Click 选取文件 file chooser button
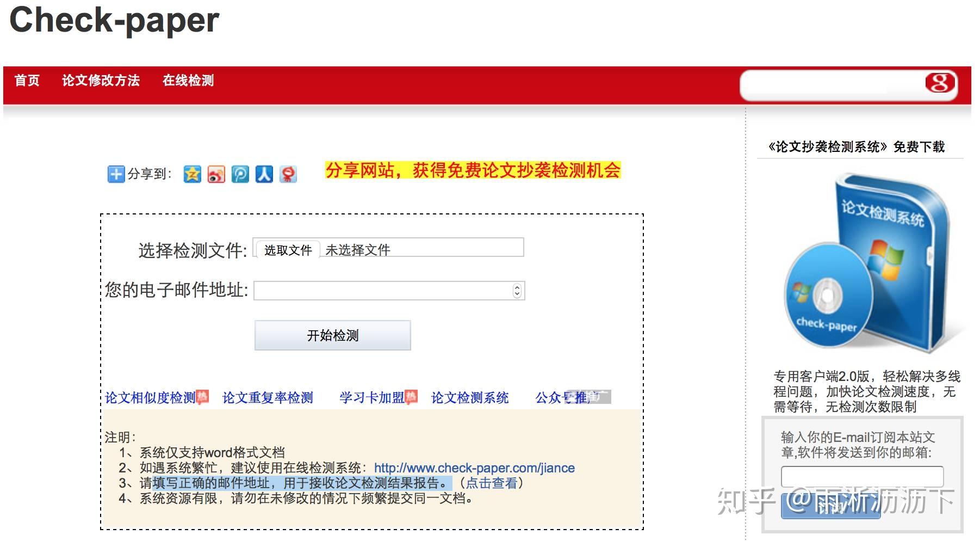The width and height of the screenshot is (980, 541). tap(288, 250)
